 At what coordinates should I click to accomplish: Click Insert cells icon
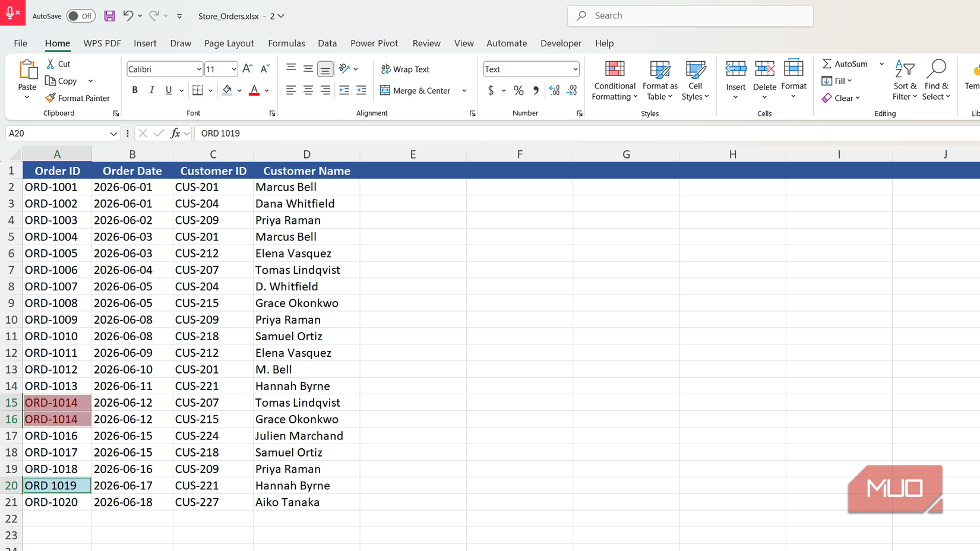coord(735,69)
